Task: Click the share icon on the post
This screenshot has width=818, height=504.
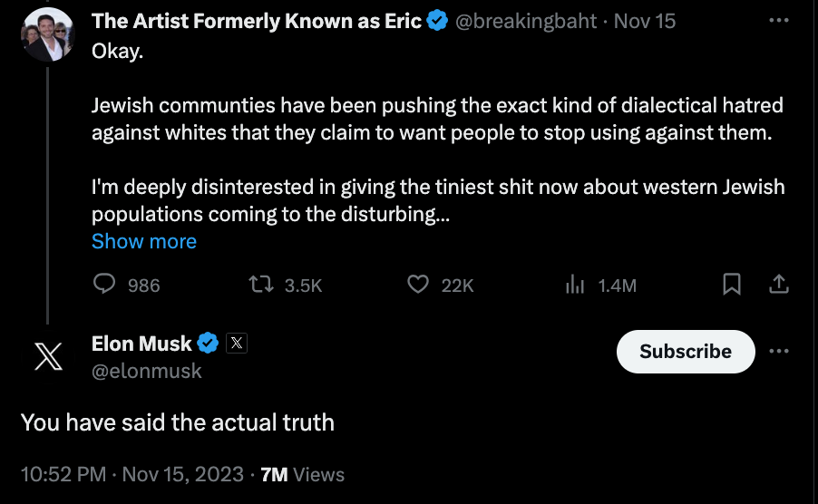Action: 778,285
